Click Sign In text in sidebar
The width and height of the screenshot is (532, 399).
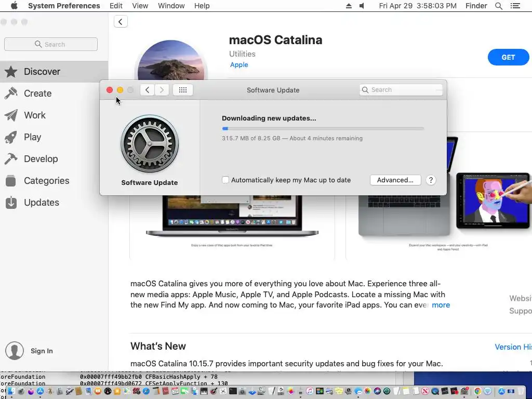click(x=42, y=351)
